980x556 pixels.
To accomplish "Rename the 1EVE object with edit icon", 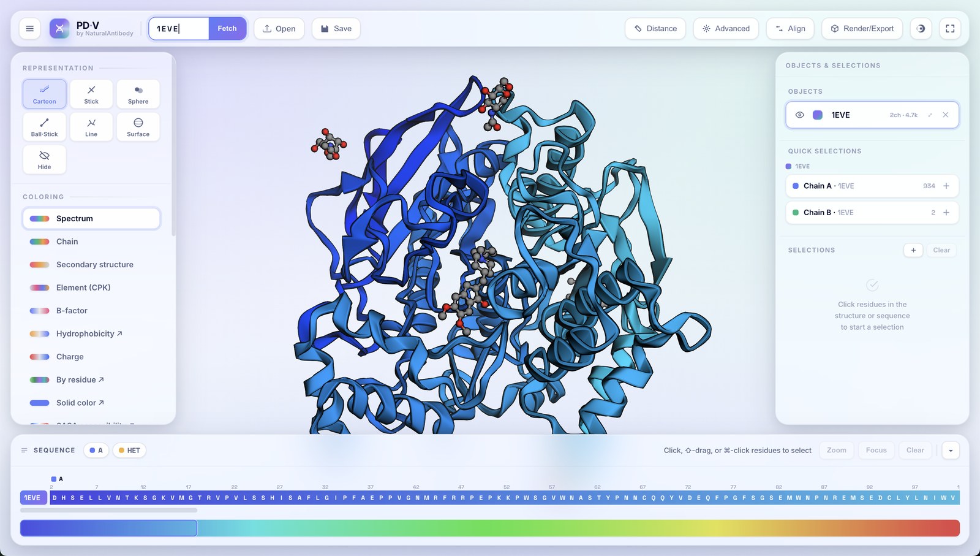I will (930, 115).
